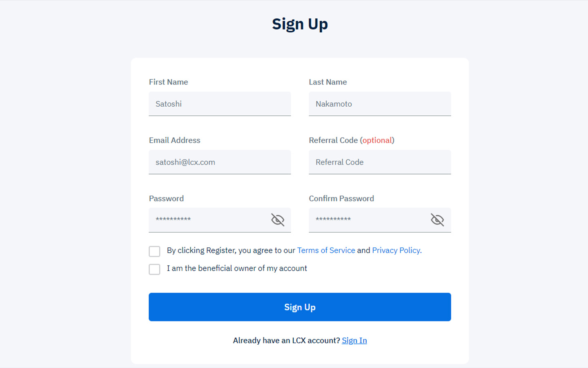Click the Referral Code input box
This screenshot has width=588, height=368.
click(x=380, y=162)
